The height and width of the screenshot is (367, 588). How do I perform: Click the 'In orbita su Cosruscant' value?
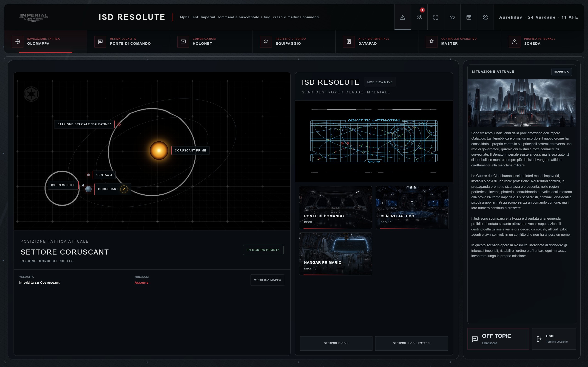pos(39,283)
